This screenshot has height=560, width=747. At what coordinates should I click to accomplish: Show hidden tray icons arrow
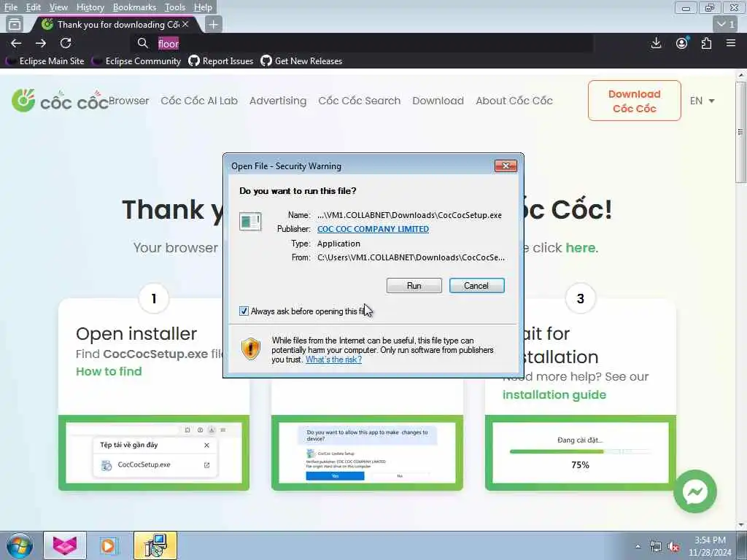638,547
